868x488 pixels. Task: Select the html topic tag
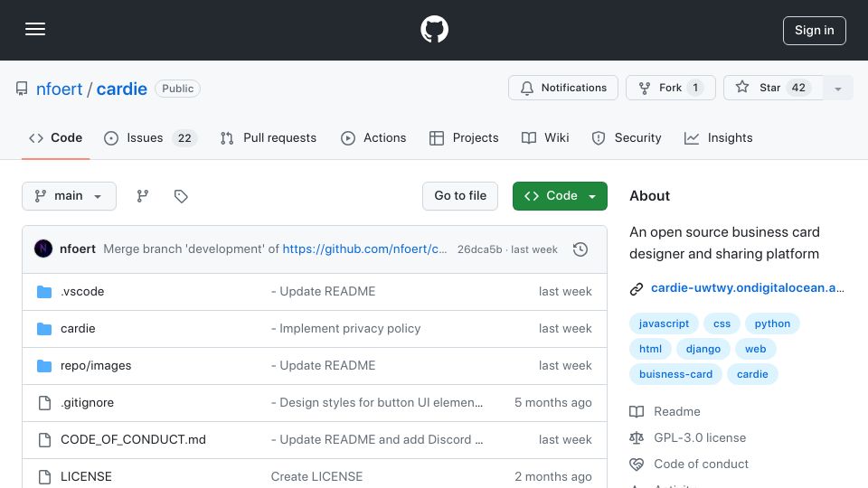click(650, 349)
